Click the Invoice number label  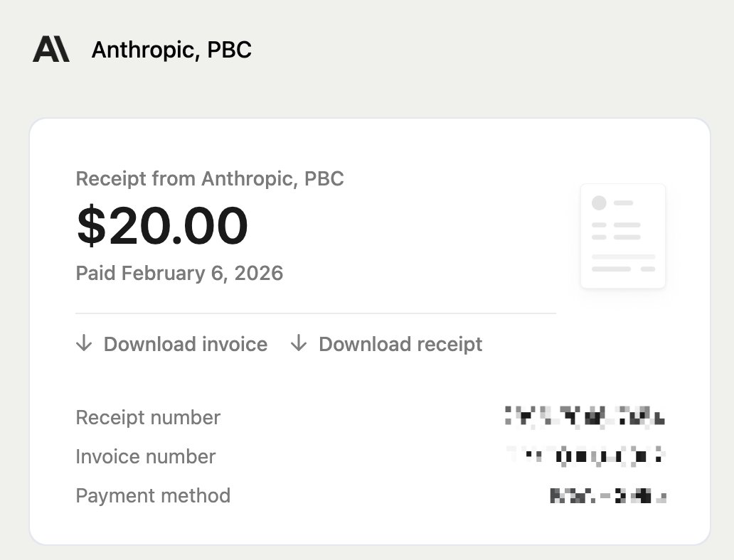[x=145, y=456]
